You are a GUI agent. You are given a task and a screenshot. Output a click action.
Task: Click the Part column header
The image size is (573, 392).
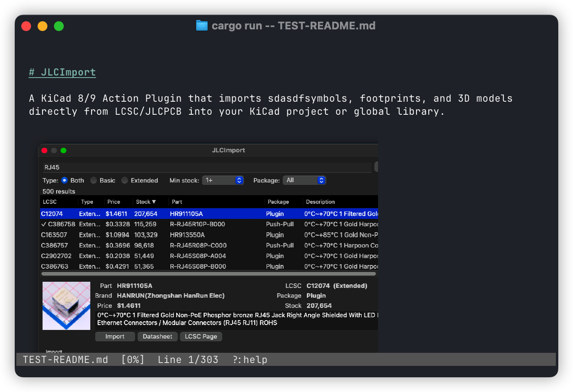coord(177,202)
